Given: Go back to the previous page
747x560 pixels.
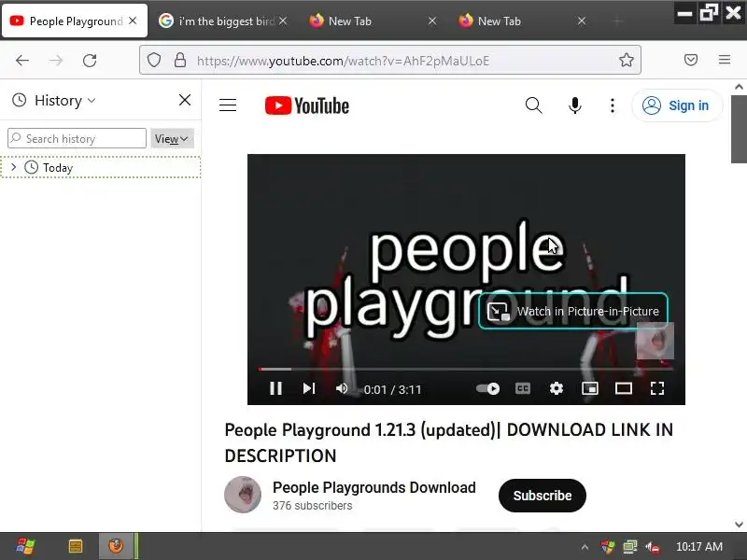Looking at the screenshot, I should (x=22, y=61).
